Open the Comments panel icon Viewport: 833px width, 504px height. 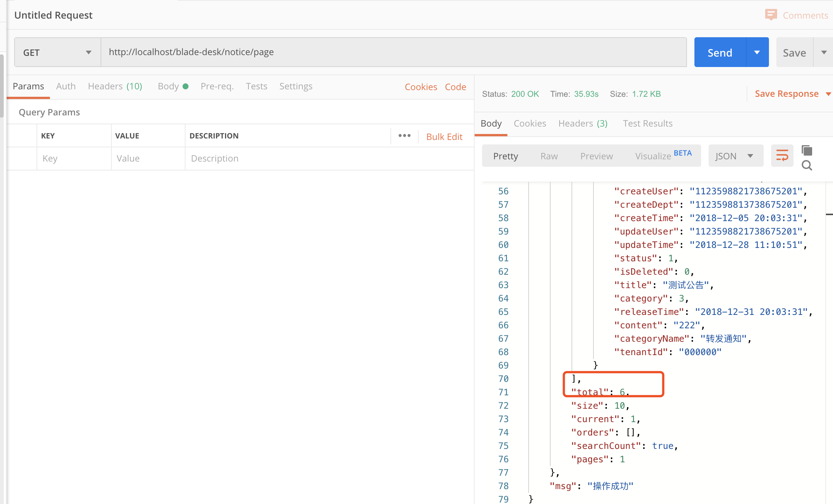[771, 15]
